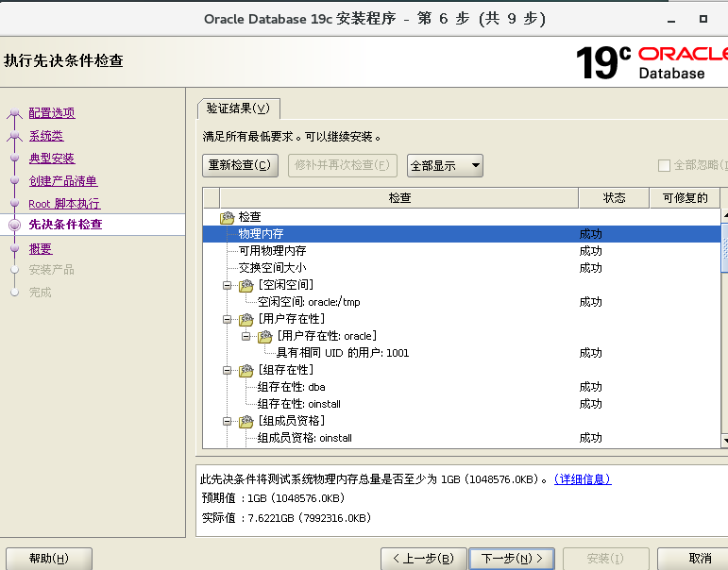Click the 可修复的 column header
Viewport: 728px width, 570px height.
click(x=685, y=198)
